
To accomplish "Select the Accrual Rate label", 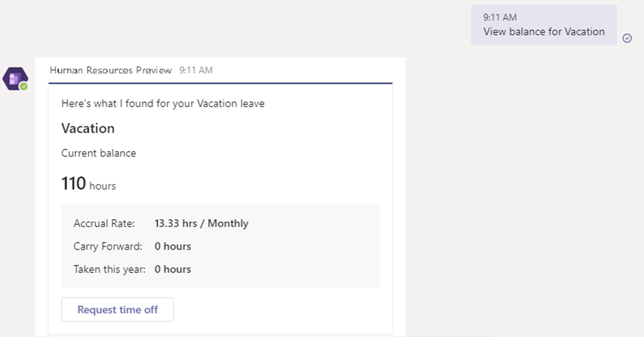I will click(104, 224).
